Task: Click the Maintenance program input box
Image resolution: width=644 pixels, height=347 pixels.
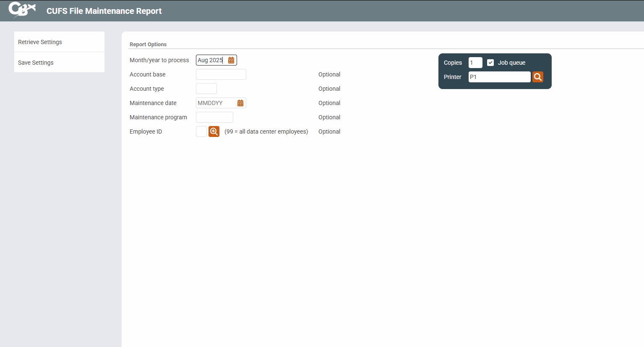Action: click(x=214, y=117)
